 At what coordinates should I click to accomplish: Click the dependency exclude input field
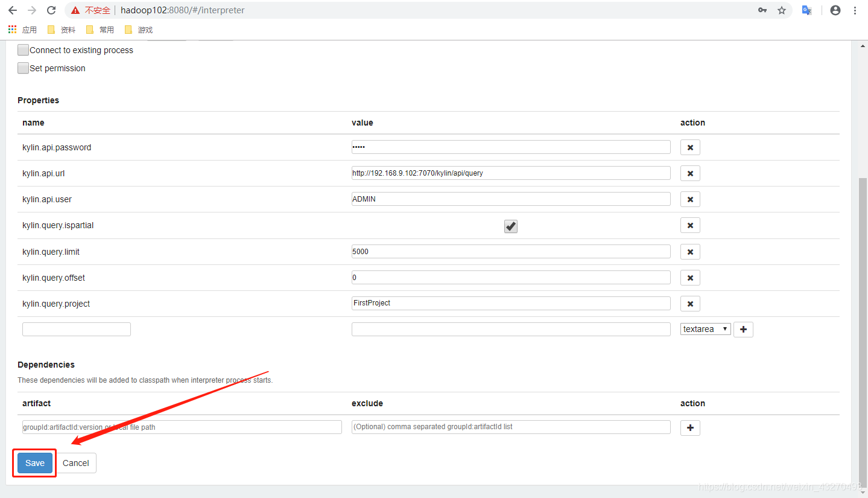pos(511,427)
